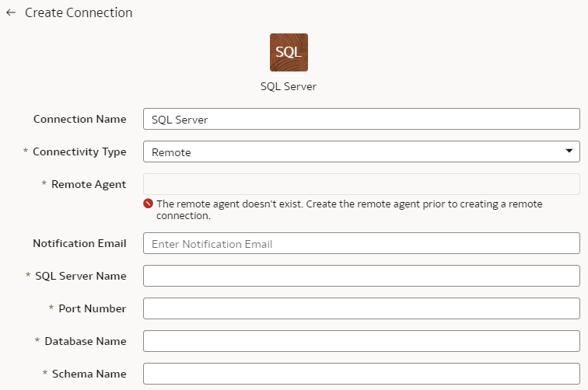The width and height of the screenshot is (588, 390).
Task: Click the Connectivity Type label
Action: [79, 151]
